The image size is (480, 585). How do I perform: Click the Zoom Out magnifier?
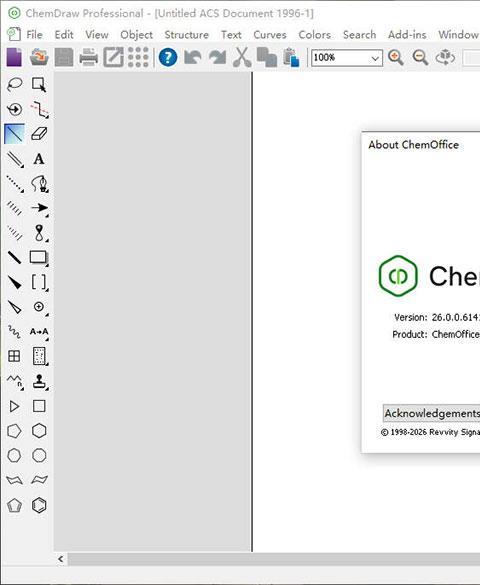[x=420, y=58]
